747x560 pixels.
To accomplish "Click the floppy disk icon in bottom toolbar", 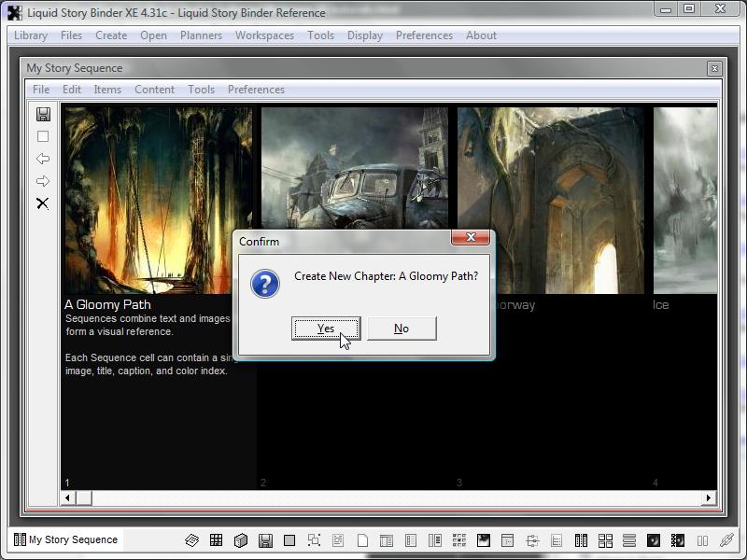I will [265, 540].
